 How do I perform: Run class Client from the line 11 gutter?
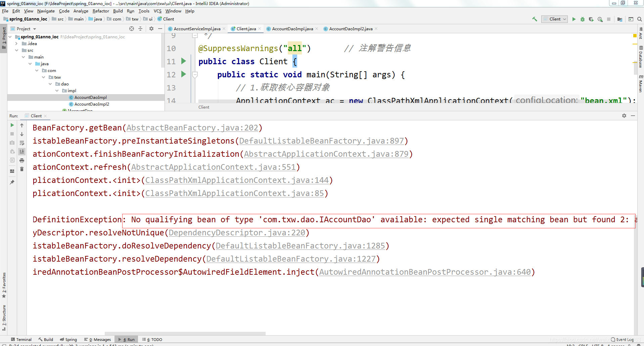[x=183, y=61]
